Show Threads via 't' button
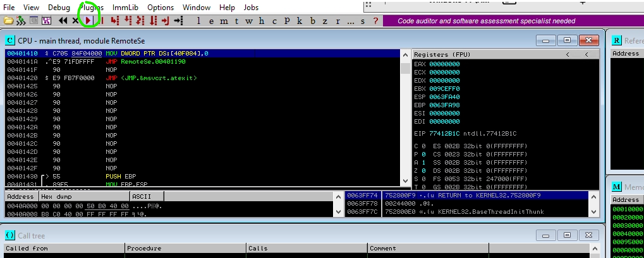Viewport: 644px width, 258px height. pyautogui.click(x=236, y=21)
